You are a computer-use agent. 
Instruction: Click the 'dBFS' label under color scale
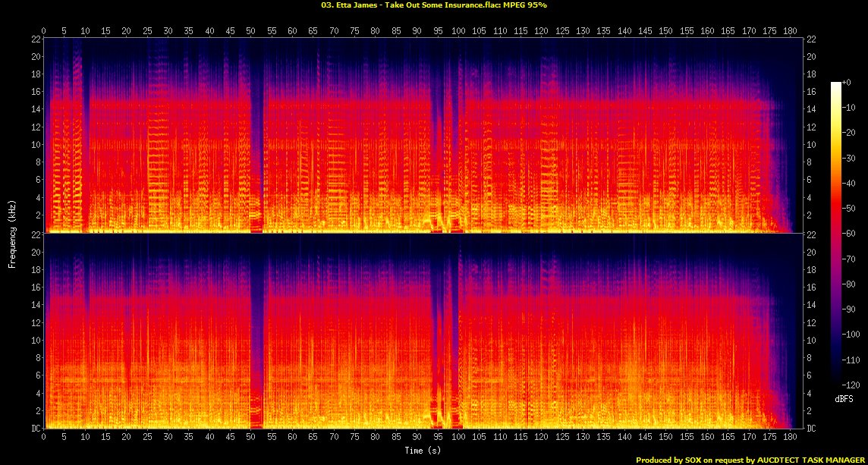[x=843, y=398]
